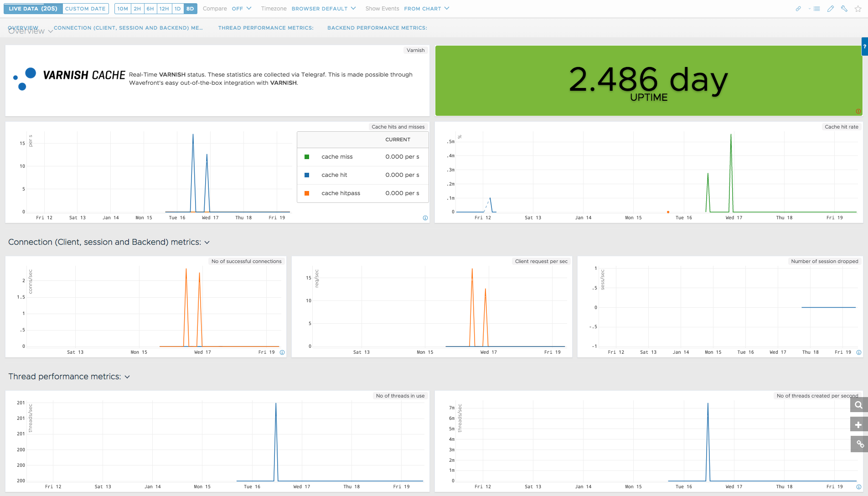Select cache hit legend row label

334,175
